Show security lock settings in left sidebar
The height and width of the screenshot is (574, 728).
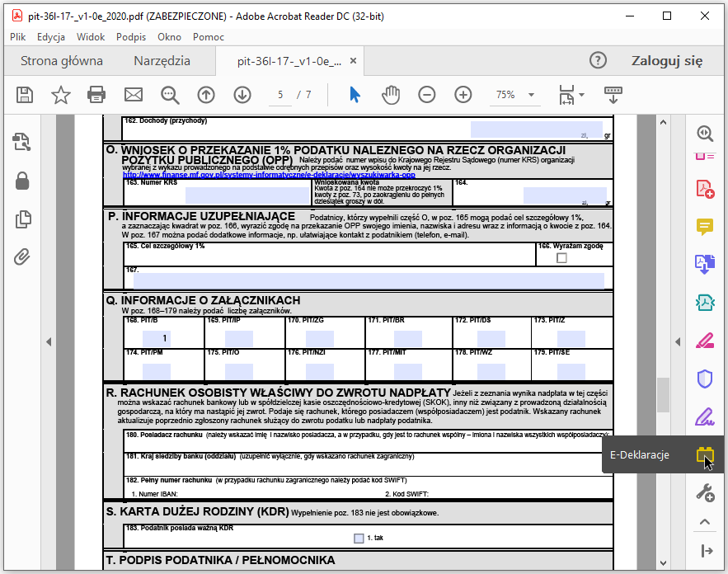pyautogui.click(x=22, y=181)
